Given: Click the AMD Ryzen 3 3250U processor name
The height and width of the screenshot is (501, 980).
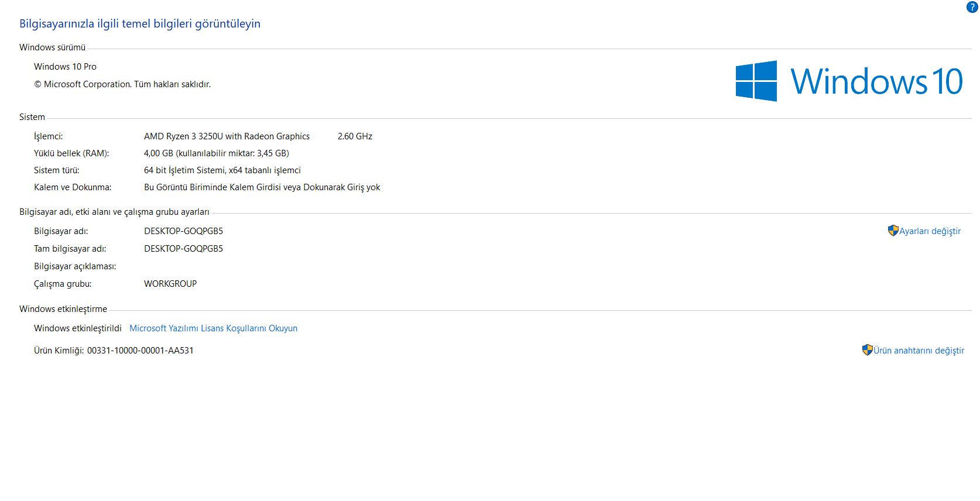Looking at the screenshot, I should [227, 136].
